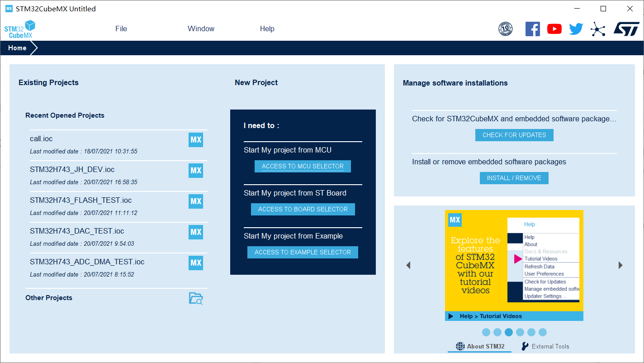The height and width of the screenshot is (363, 644).
Task: Click the MX icon in tutorial banner
Action: click(x=455, y=220)
